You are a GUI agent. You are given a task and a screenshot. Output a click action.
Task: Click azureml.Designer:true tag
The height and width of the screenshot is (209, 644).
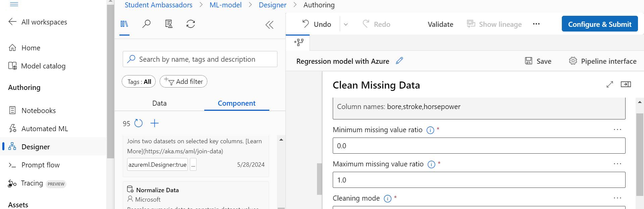tap(157, 165)
